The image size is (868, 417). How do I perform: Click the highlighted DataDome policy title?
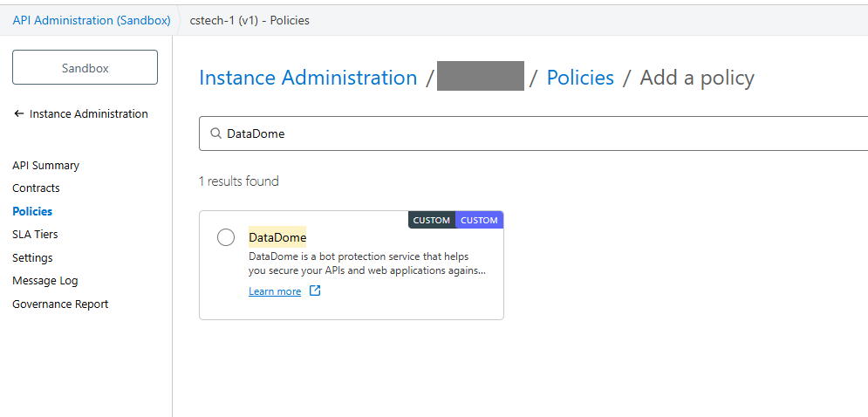277,237
